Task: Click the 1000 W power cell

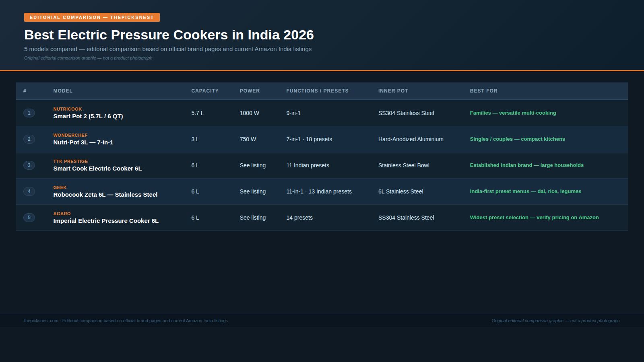Action: [x=250, y=113]
